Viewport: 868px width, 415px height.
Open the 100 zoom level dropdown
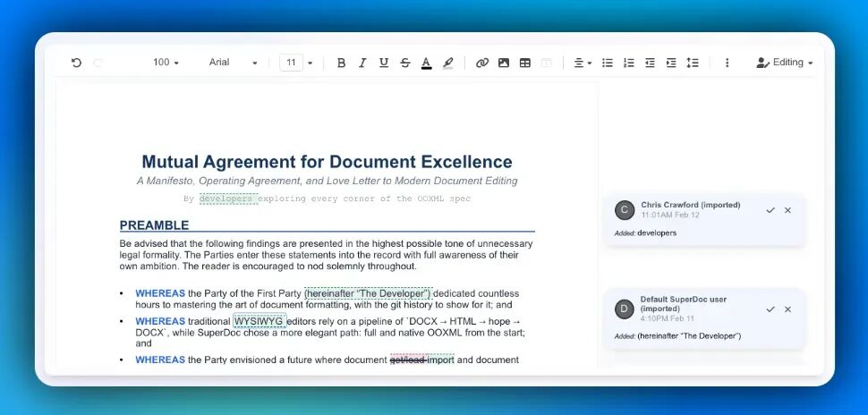click(x=166, y=63)
